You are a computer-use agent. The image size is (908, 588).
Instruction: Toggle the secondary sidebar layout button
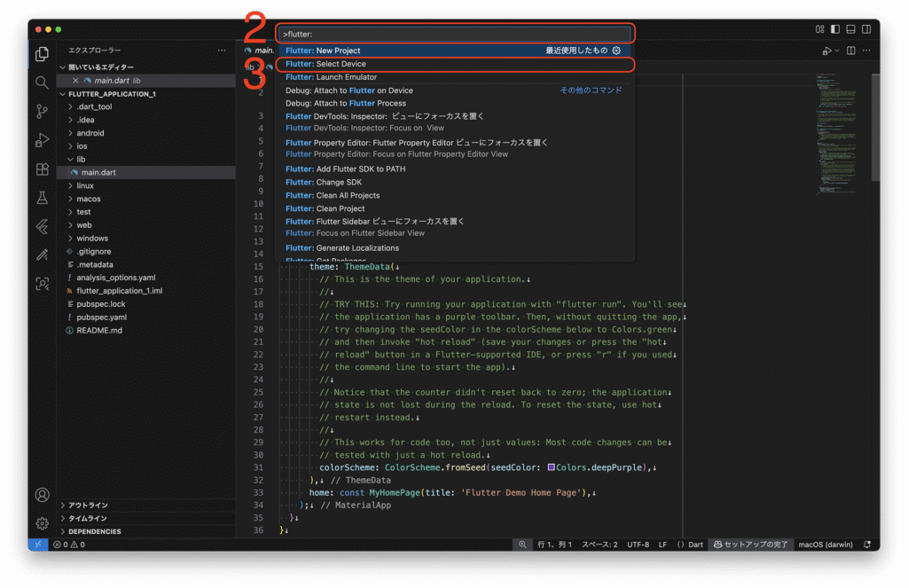(x=866, y=29)
